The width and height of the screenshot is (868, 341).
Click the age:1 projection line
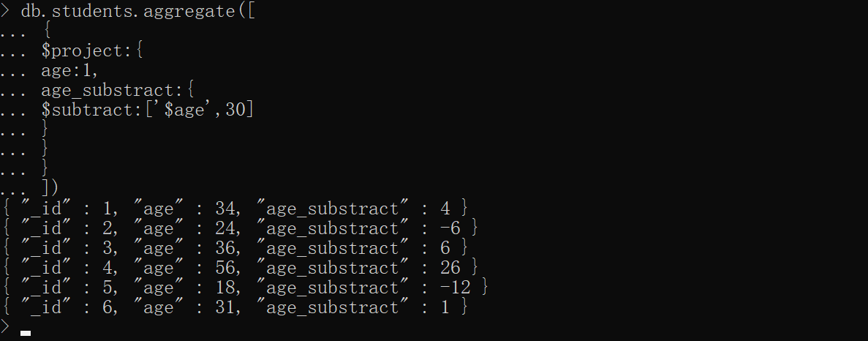69,71
